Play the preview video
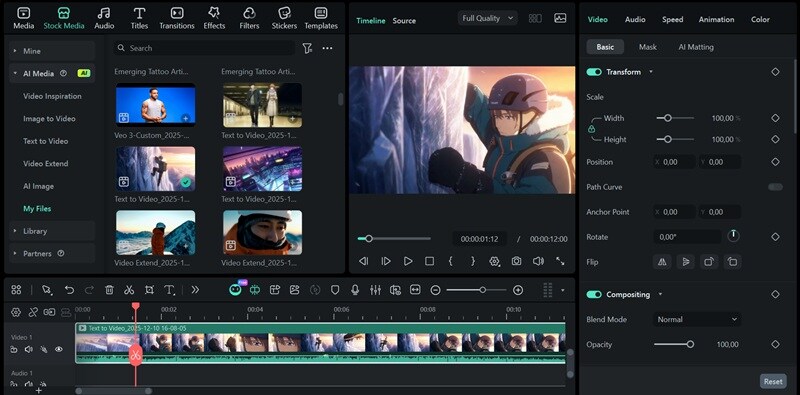Screen dimensions: 800x395 tap(408, 261)
